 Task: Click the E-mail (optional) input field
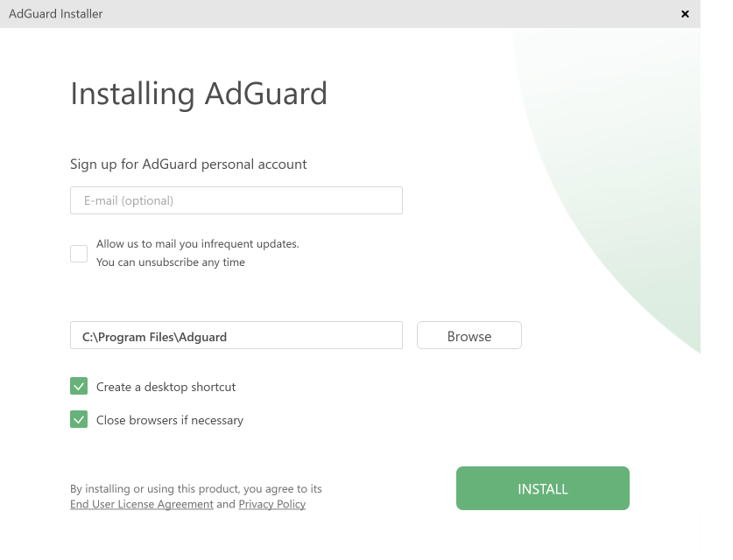236,200
